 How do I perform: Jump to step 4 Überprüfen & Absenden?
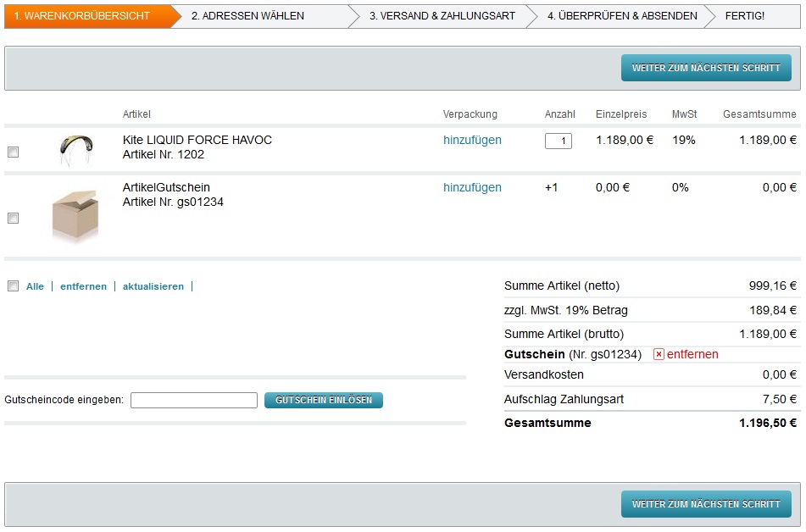pyautogui.click(x=621, y=16)
